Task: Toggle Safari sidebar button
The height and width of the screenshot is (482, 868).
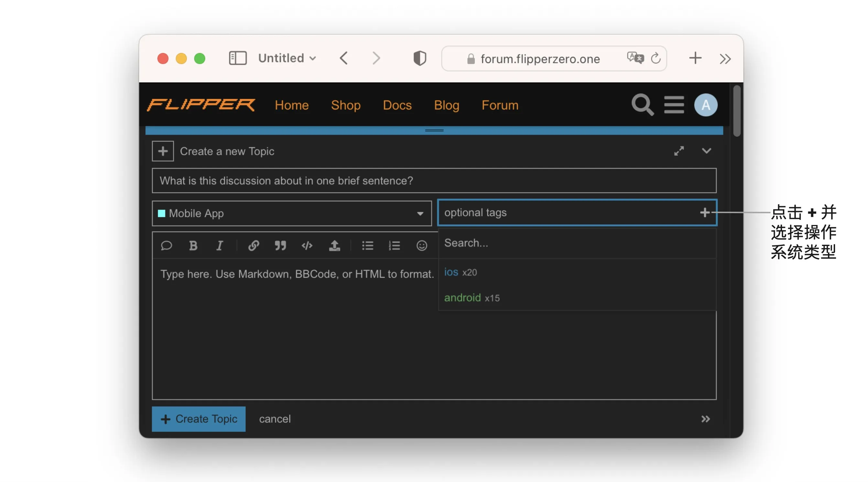Action: point(238,58)
